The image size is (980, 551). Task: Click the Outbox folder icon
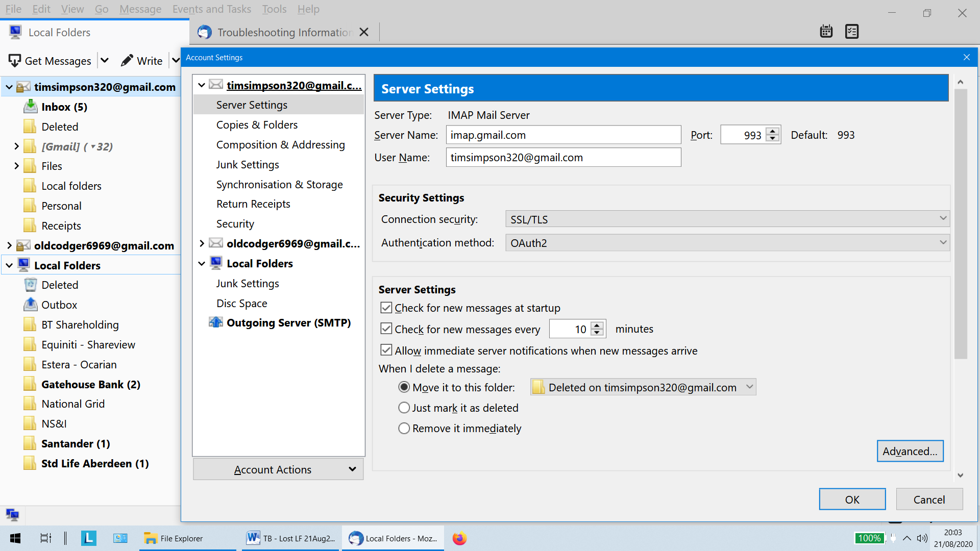[31, 305]
